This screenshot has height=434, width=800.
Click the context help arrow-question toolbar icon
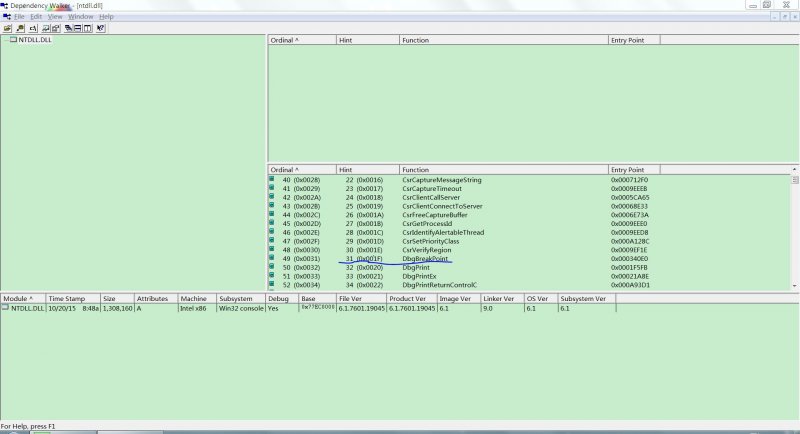point(101,28)
